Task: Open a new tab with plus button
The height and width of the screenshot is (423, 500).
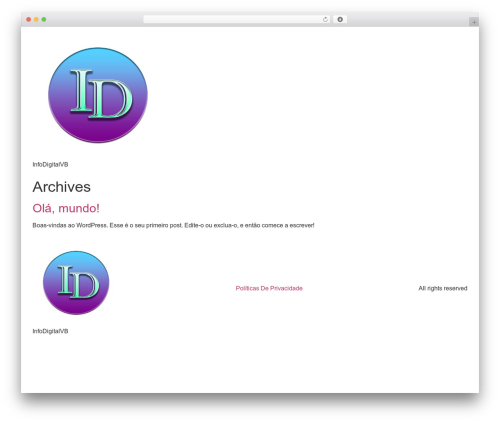Action: (x=474, y=22)
